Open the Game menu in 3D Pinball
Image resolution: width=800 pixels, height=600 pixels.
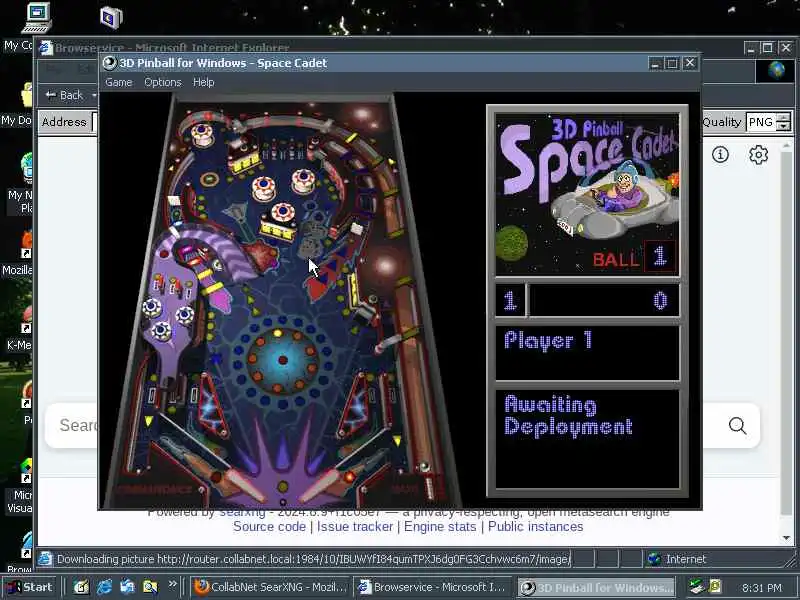click(x=118, y=82)
